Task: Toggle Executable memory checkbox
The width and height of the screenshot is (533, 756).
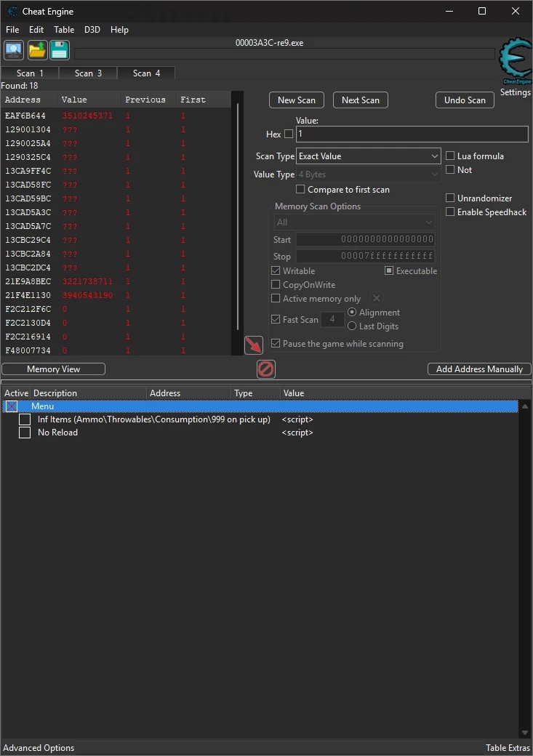Action: pos(389,271)
